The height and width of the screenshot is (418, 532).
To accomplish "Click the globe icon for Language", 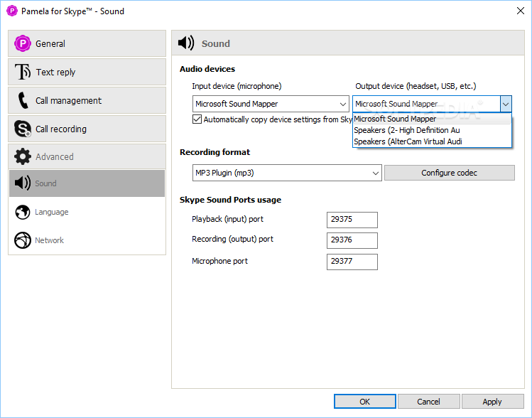I will 23,212.
